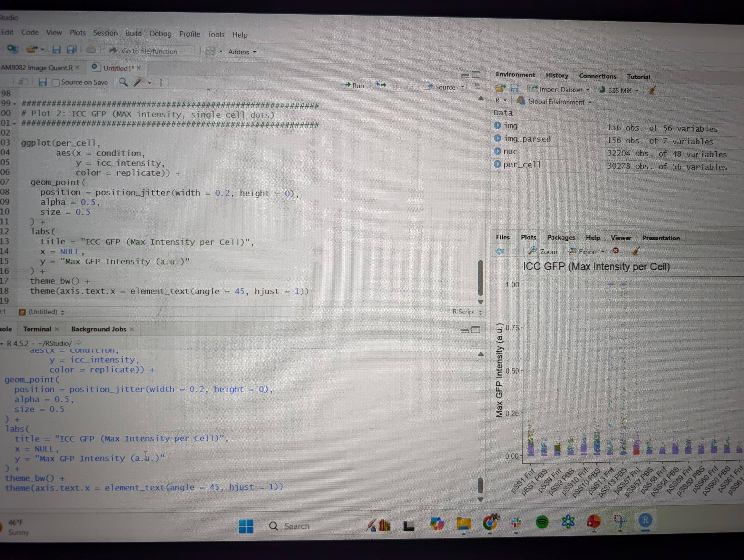Expand the img data frame entry
This screenshot has width=744, height=560.
[x=497, y=125]
